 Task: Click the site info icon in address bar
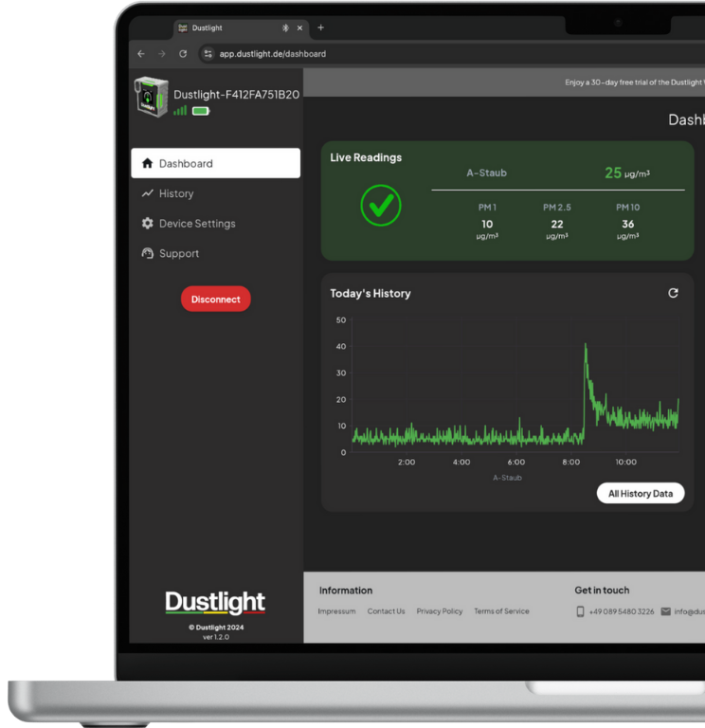point(208,54)
